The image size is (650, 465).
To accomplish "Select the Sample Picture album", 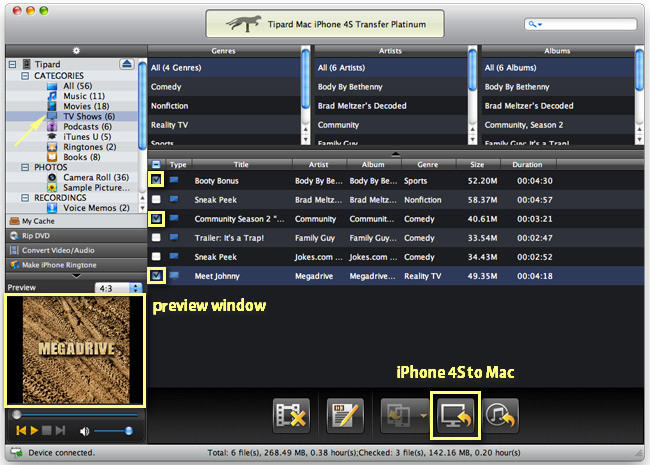I will (x=96, y=187).
